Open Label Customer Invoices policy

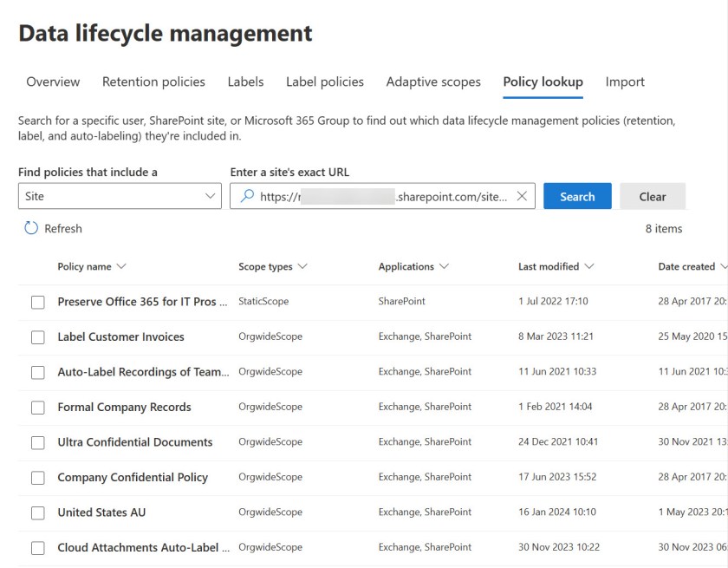tap(120, 336)
